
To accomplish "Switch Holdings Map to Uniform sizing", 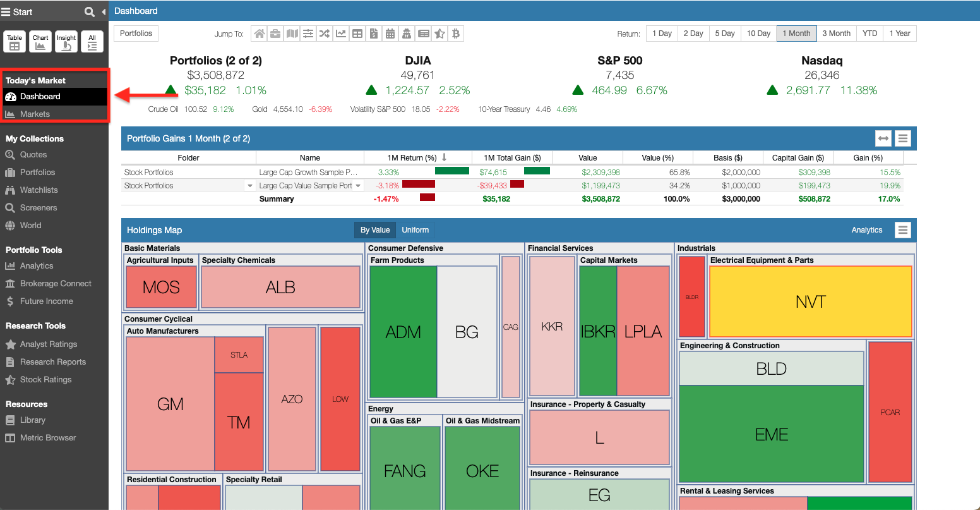I will (x=415, y=230).
